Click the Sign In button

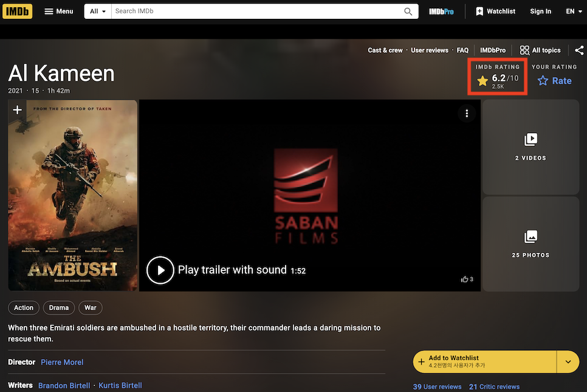540,12
